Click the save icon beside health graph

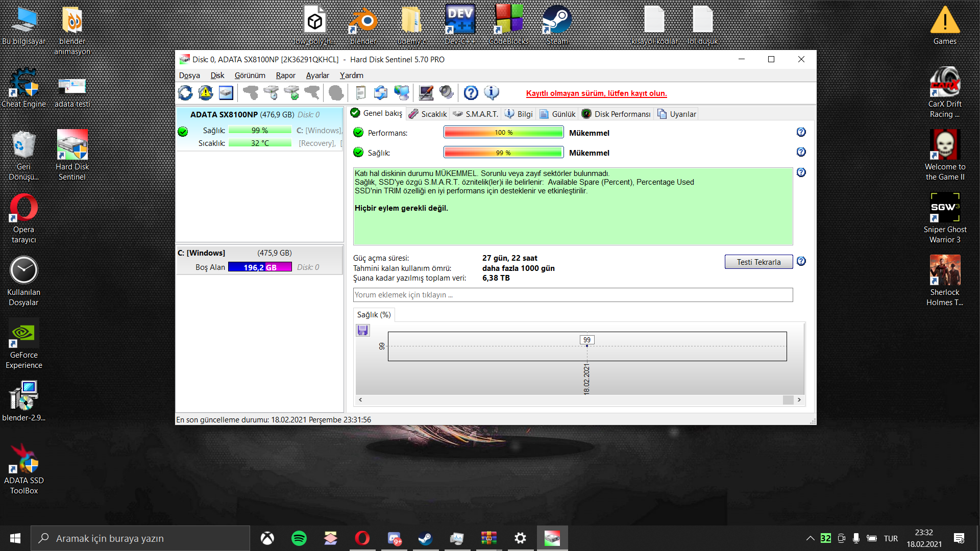(362, 331)
